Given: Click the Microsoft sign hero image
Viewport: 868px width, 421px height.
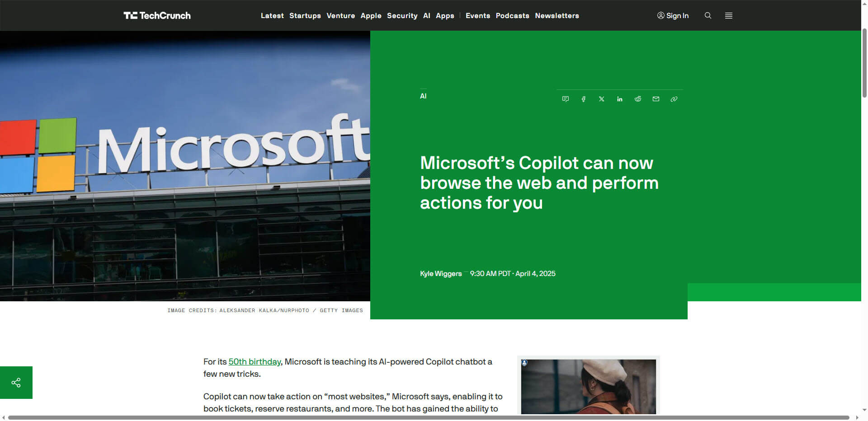Looking at the screenshot, I should (x=185, y=166).
